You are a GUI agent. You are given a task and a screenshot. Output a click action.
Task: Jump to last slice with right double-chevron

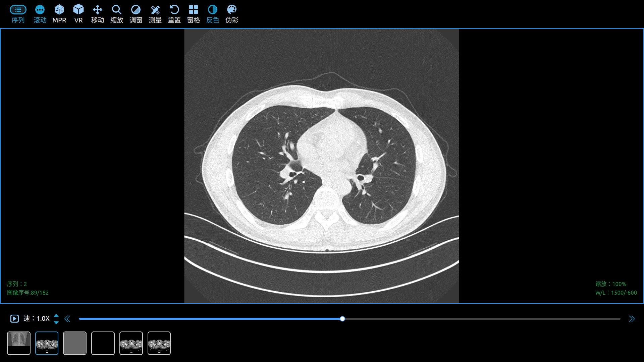tap(632, 319)
